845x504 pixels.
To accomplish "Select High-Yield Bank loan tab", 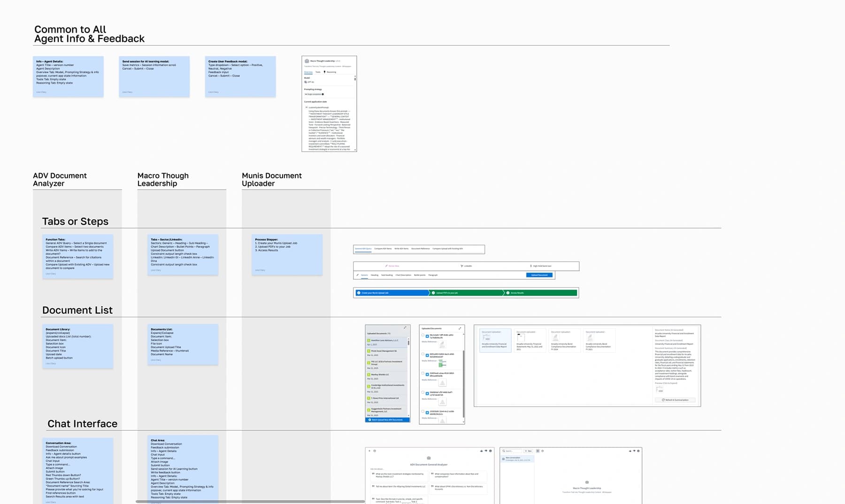I will point(540,266).
